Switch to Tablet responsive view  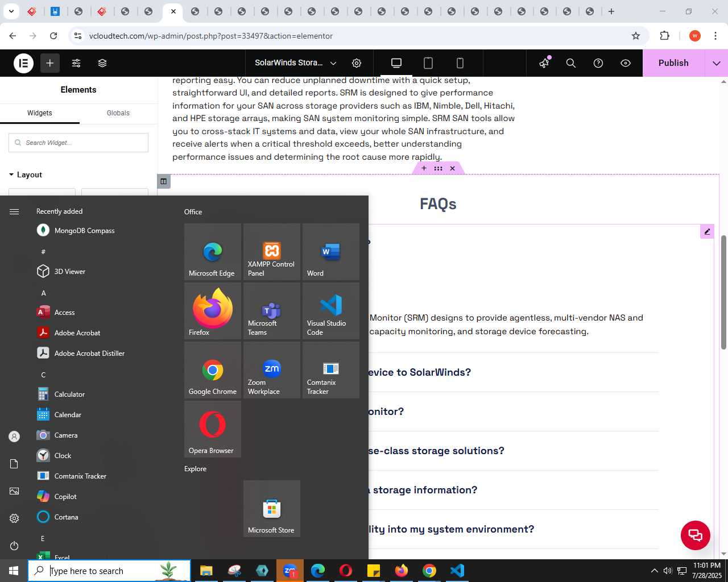coord(428,63)
